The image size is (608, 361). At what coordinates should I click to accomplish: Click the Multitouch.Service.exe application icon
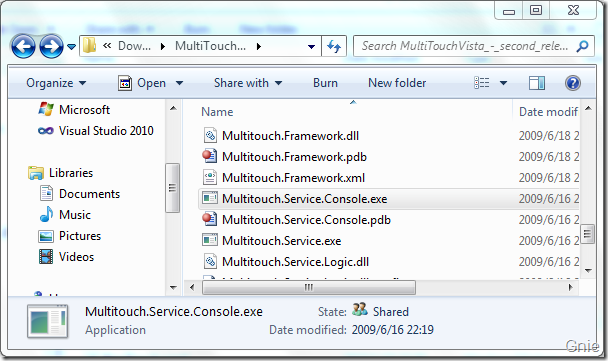coord(210,240)
